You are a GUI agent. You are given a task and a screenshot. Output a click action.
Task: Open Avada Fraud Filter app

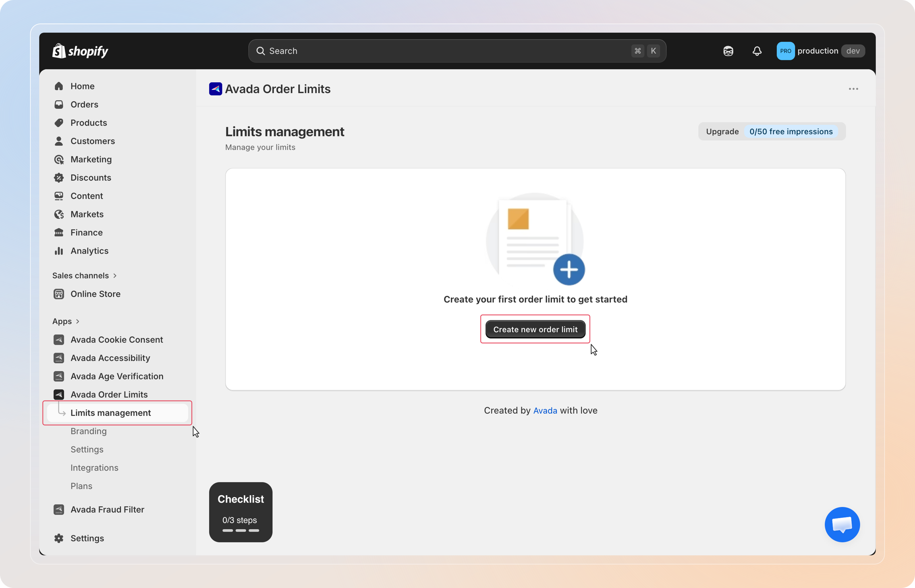(x=107, y=509)
